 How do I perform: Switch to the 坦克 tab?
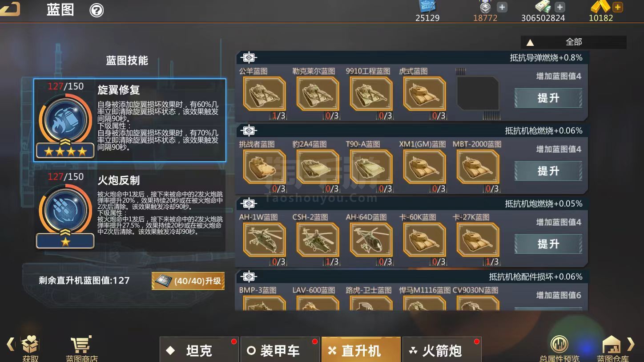[x=199, y=350]
